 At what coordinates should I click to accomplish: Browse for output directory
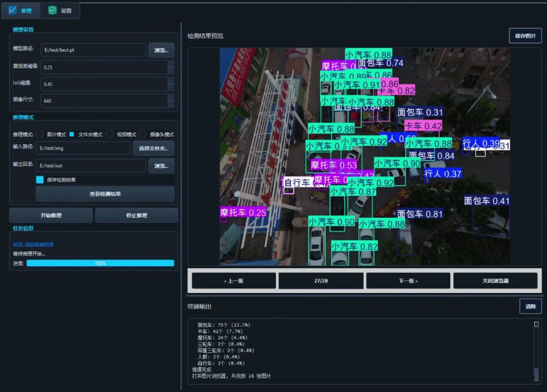coord(161,166)
